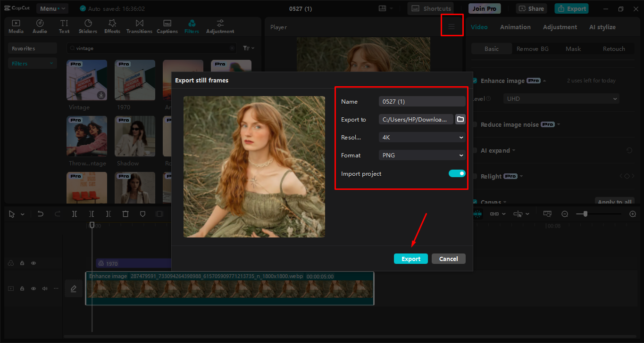Open the Audio panel
Image resolution: width=644 pixels, height=343 pixels.
tap(40, 26)
